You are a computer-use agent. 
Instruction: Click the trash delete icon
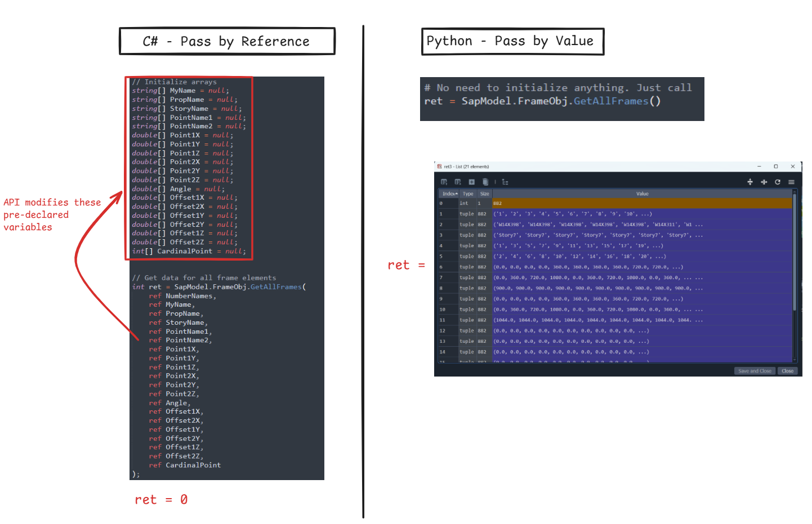click(485, 182)
